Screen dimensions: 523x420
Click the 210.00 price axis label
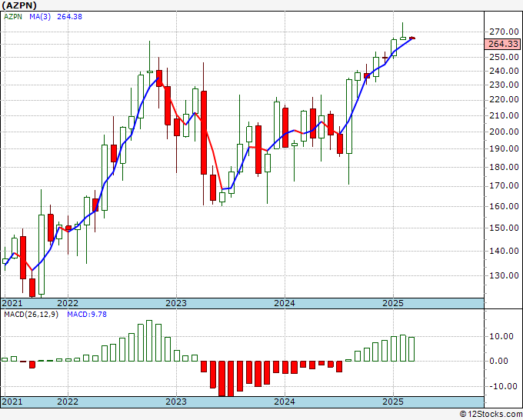504,115
